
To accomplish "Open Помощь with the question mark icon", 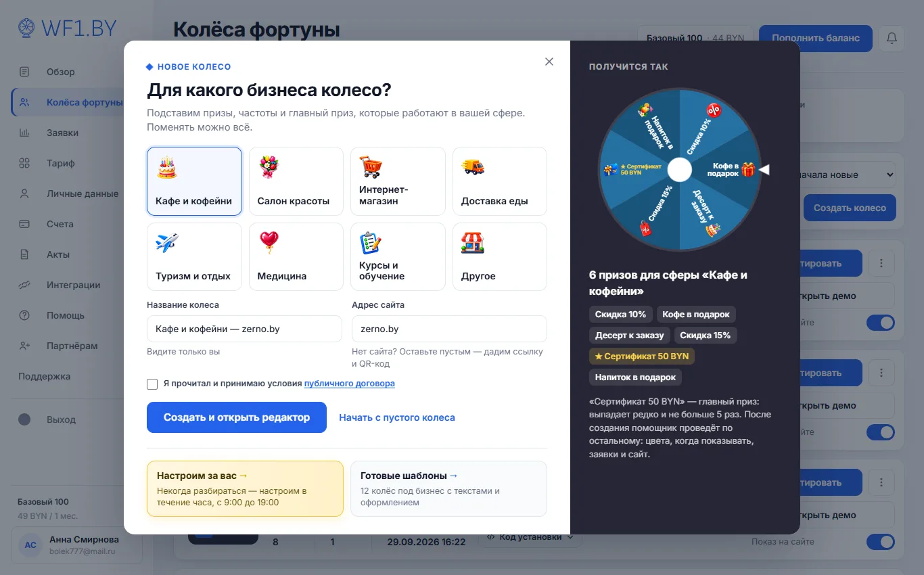I will (x=24, y=315).
